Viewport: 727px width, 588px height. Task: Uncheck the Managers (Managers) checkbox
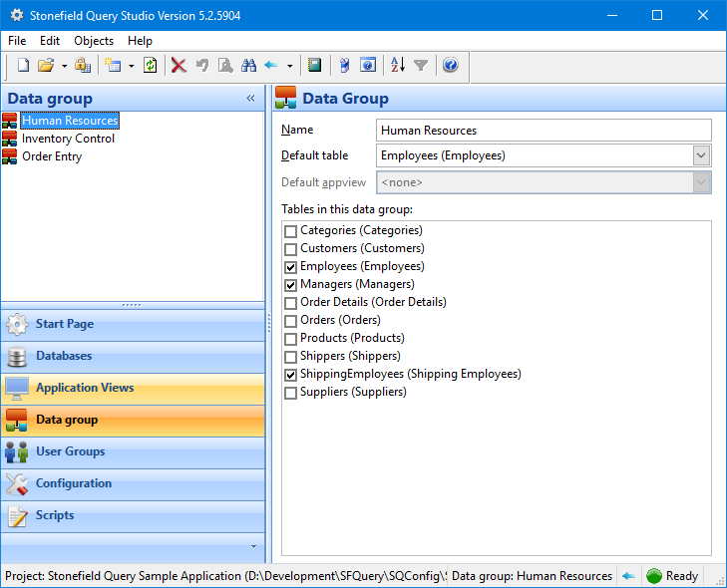coord(291,285)
